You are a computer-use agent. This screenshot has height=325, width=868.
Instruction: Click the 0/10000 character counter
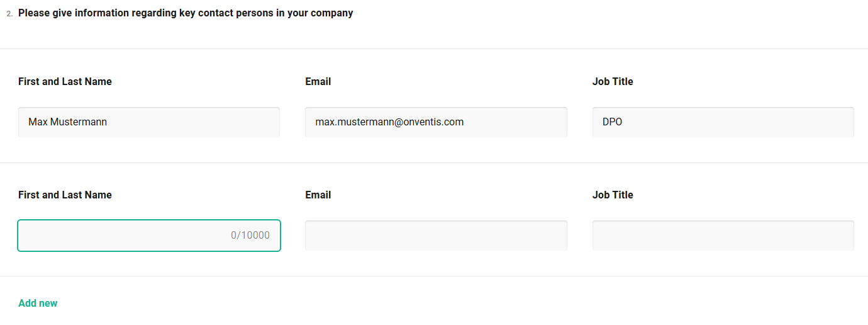click(x=250, y=236)
